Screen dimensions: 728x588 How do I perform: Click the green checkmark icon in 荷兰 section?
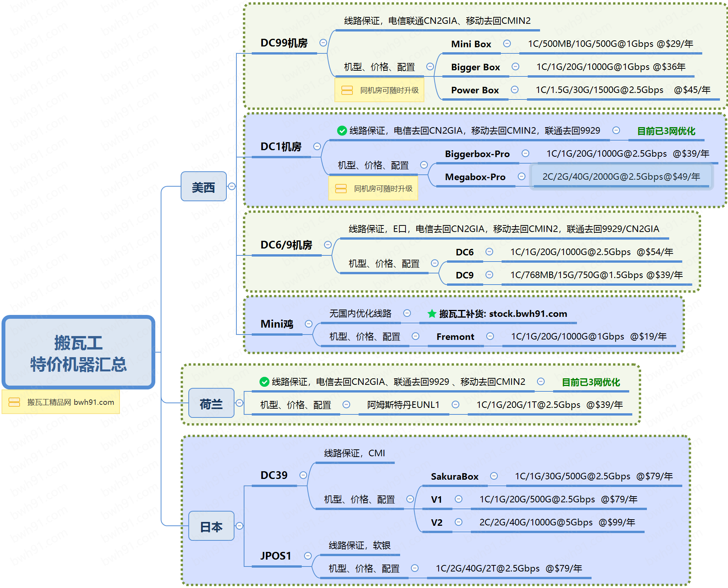click(x=264, y=382)
